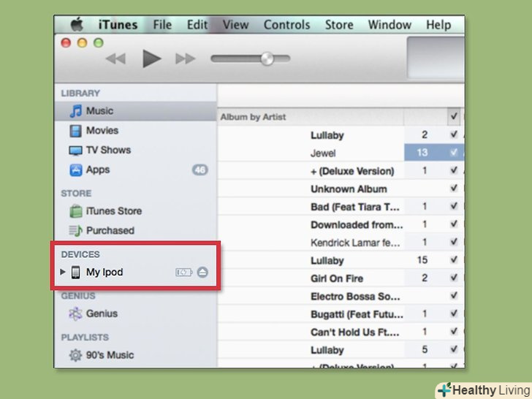This screenshot has width=532, height=399.
Task: Click the Apps store icon
Action: click(76, 170)
